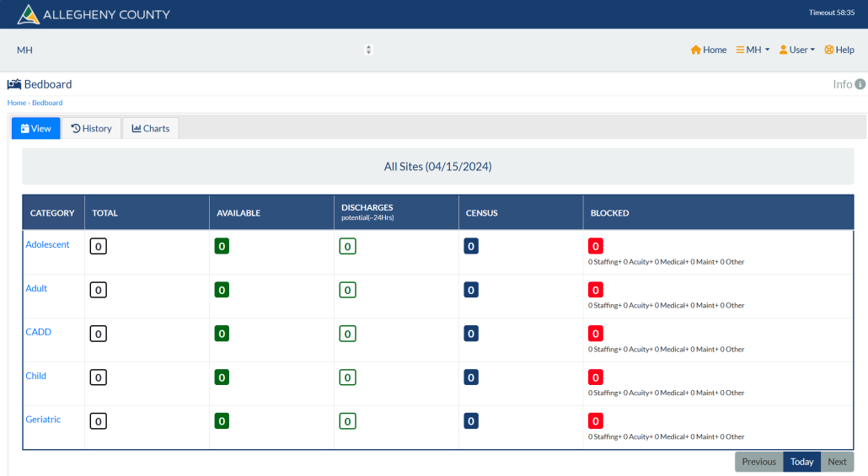
Task: Open the Geriatric category link
Action: click(43, 420)
